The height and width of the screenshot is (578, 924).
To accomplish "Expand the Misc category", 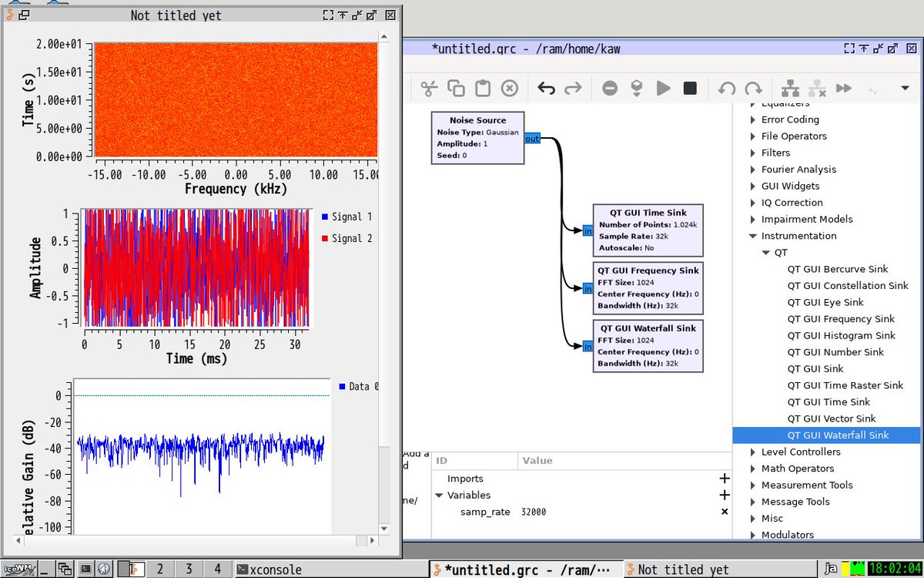I will point(753,519).
